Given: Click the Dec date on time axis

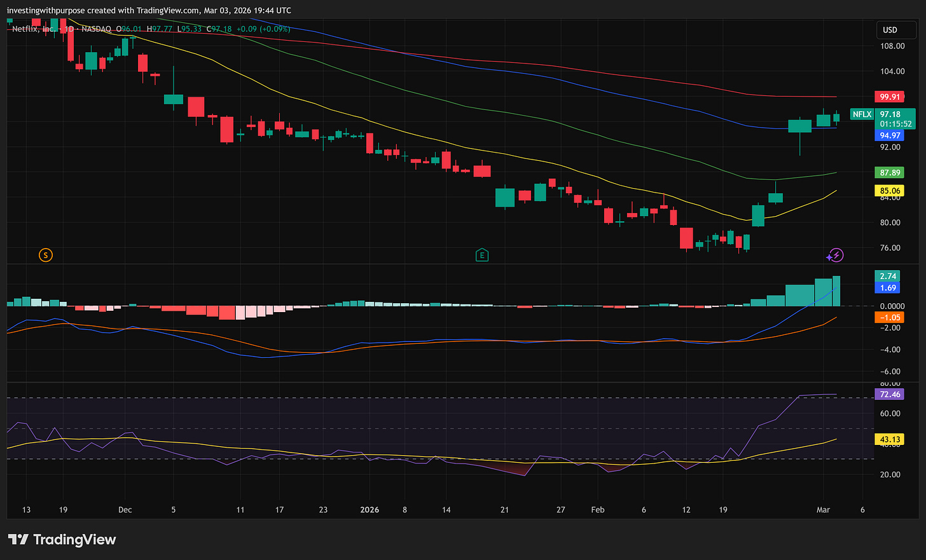Looking at the screenshot, I should coord(125,510).
